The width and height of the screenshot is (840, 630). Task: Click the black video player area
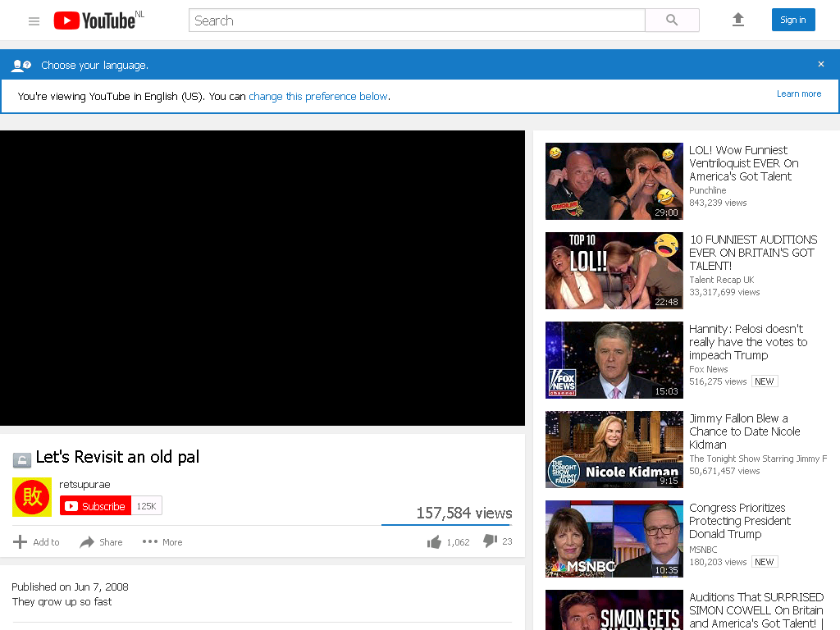tap(262, 278)
